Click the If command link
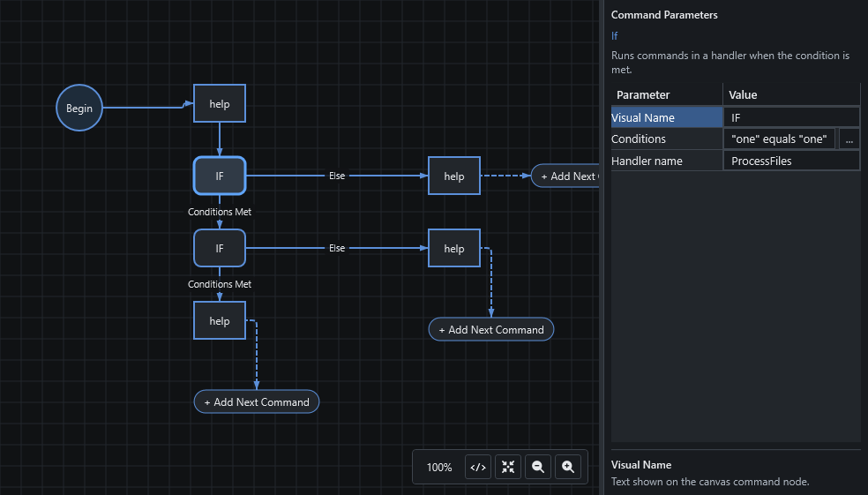 click(615, 36)
